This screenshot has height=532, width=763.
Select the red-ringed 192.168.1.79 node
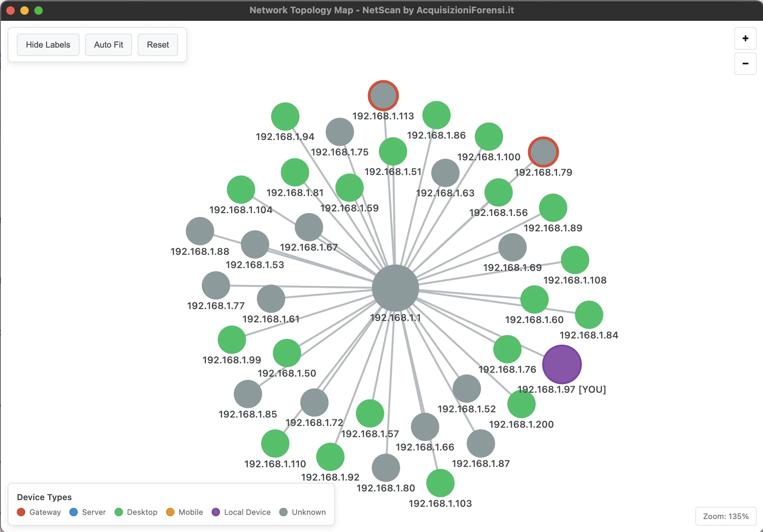[543, 152]
